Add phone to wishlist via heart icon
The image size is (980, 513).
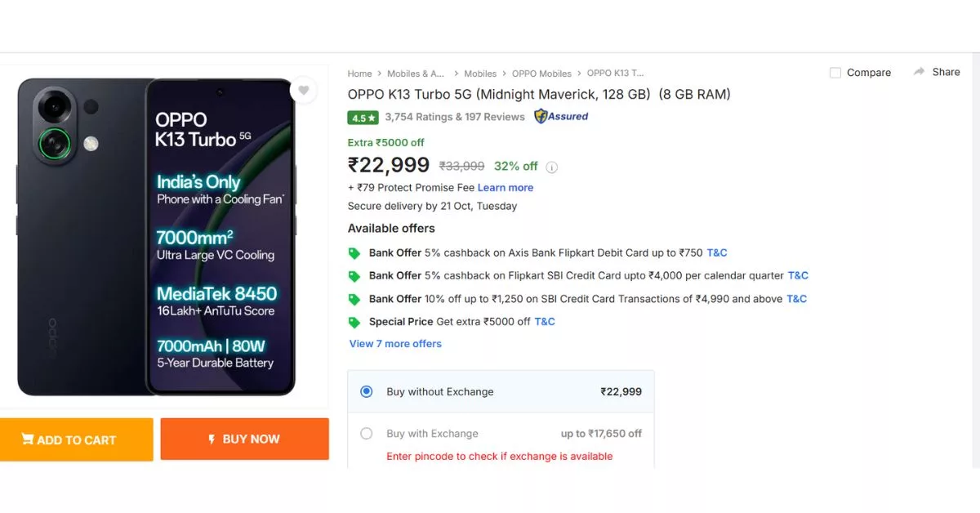pyautogui.click(x=303, y=91)
